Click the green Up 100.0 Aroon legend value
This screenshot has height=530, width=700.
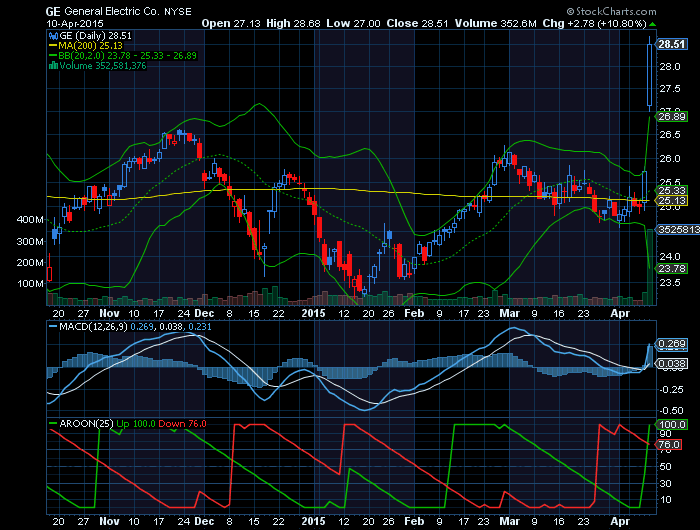click(136, 424)
